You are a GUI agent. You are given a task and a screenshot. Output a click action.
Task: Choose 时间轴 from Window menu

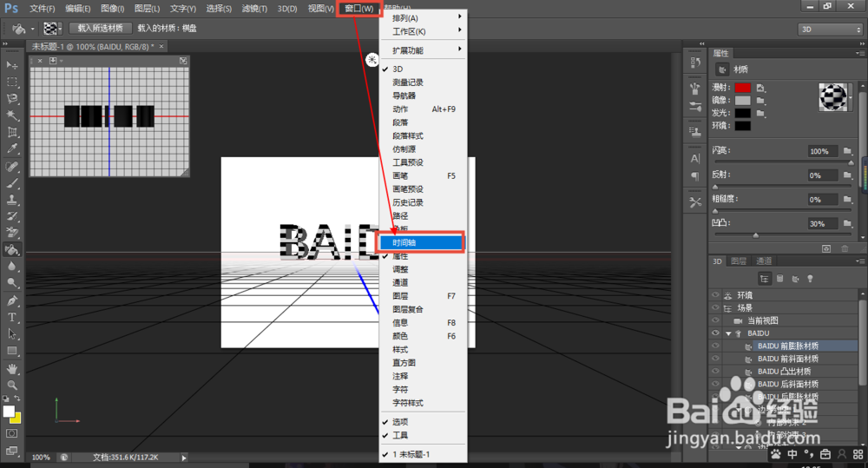pyautogui.click(x=421, y=242)
